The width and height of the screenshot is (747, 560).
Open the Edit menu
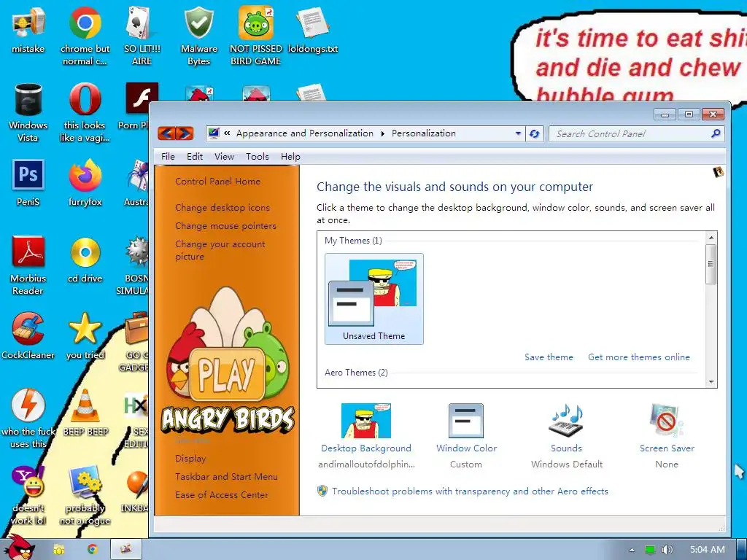tap(195, 157)
